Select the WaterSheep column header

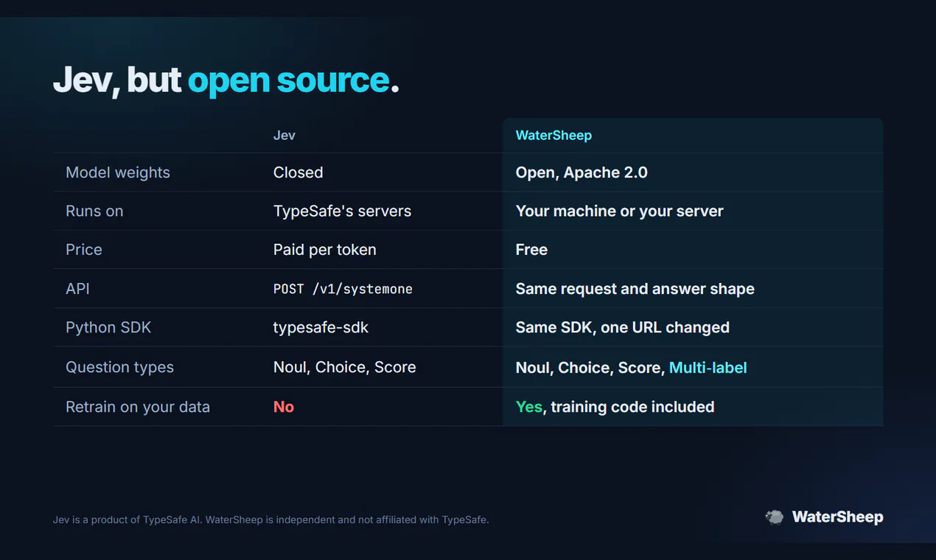click(553, 136)
